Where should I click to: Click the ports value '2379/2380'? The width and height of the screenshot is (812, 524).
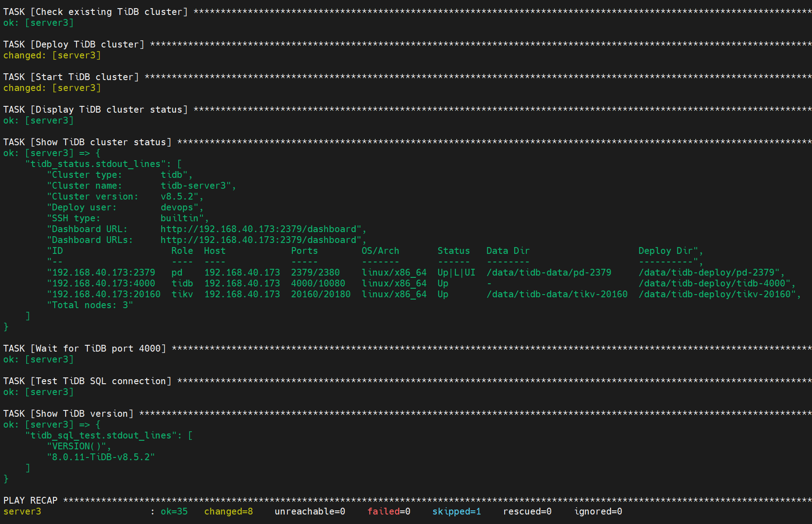tap(315, 272)
